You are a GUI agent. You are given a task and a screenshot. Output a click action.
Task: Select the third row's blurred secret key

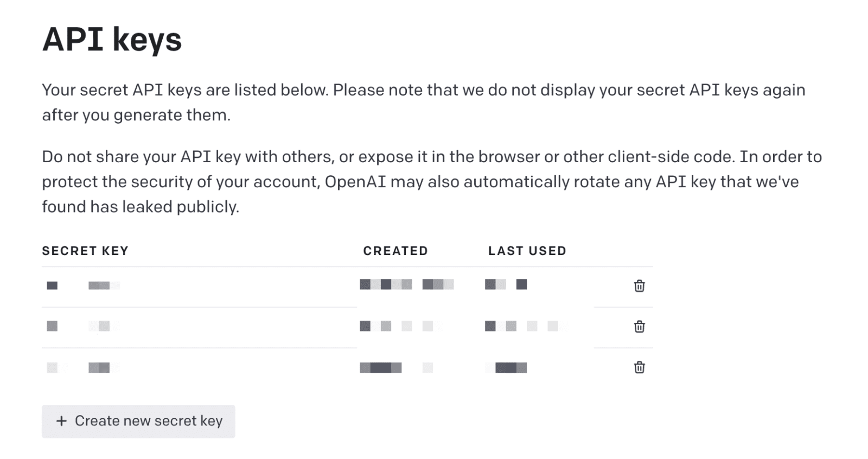click(83, 367)
